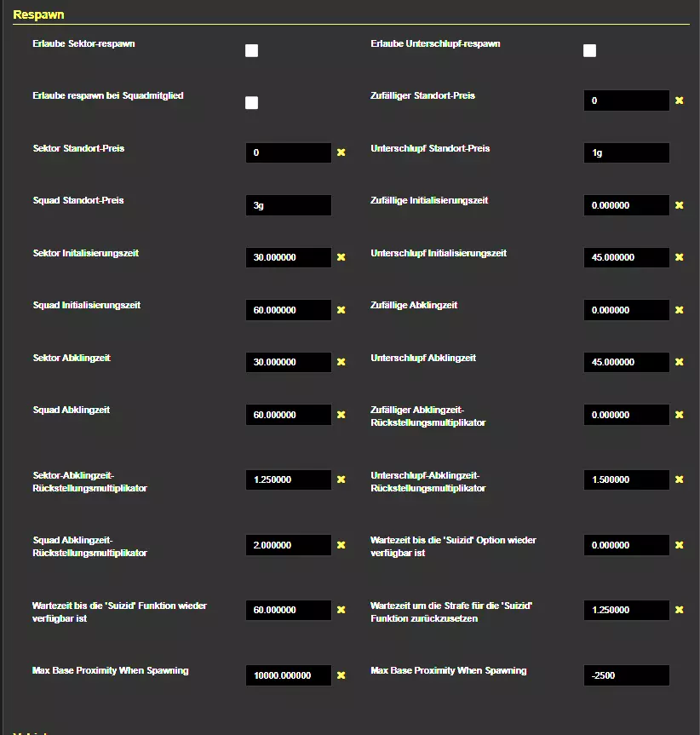Viewport: 700px width, 735px height.
Task: Select the -2500 Max Base Proximity field
Action: click(626, 675)
